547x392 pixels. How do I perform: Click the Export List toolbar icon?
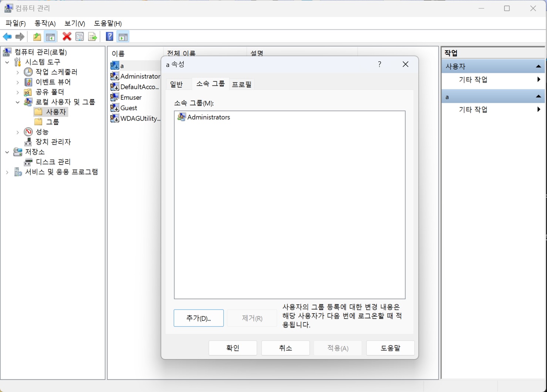pyautogui.click(x=92, y=37)
